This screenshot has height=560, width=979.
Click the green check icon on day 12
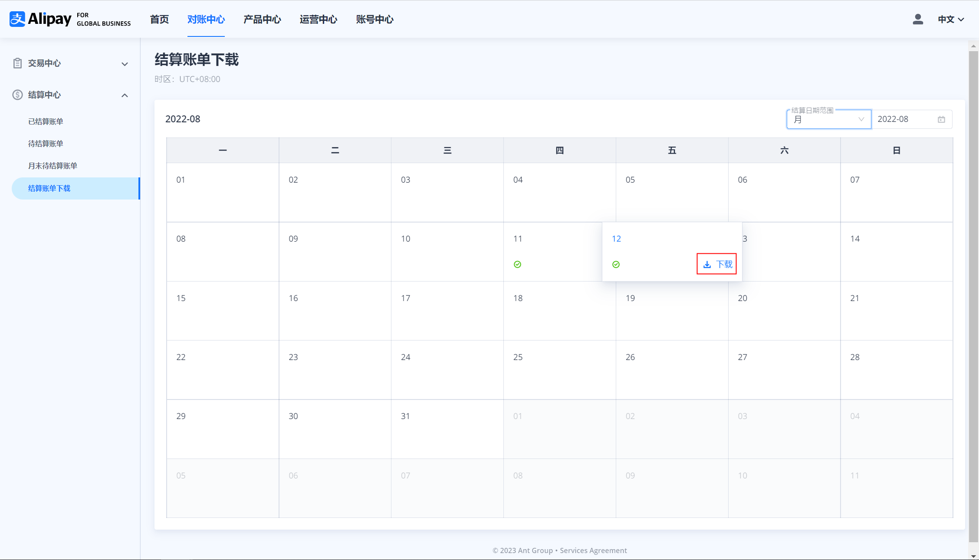click(x=616, y=265)
